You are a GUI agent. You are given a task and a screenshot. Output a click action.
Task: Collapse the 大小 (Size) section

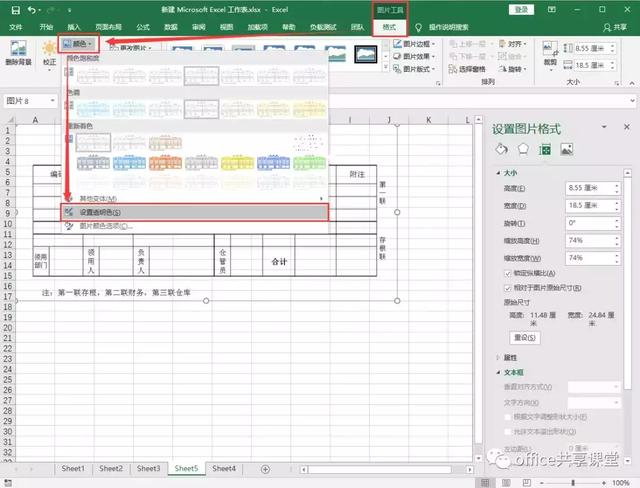[x=498, y=173]
